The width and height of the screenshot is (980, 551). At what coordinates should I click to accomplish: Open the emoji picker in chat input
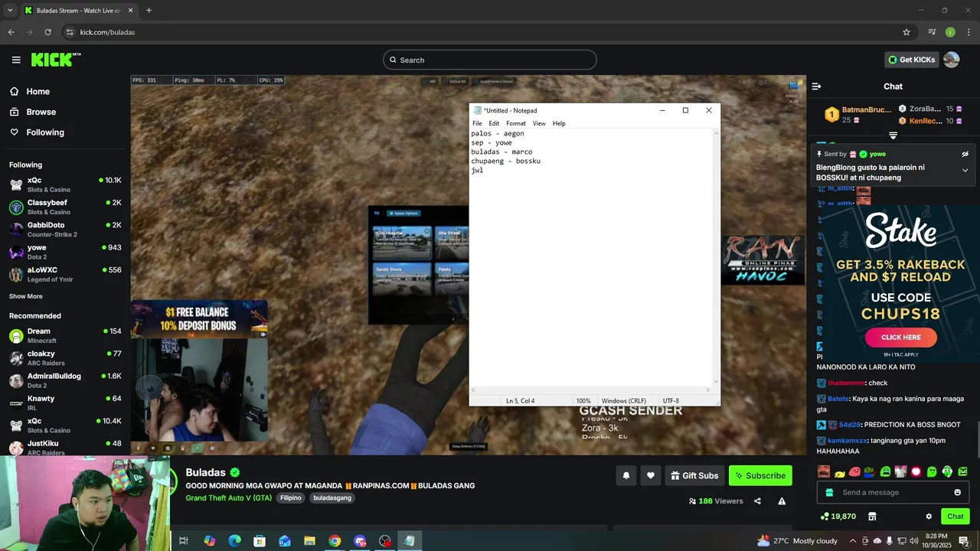[x=957, y=492]
